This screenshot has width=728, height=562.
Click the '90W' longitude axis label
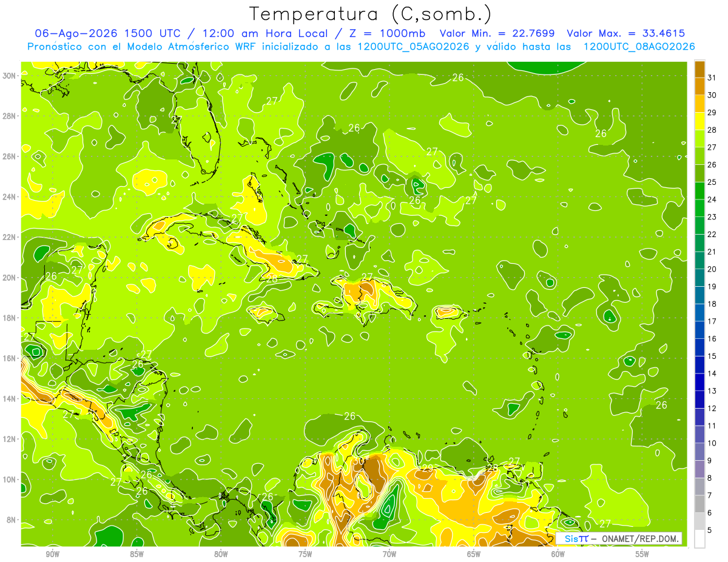[x=52, y=554]
